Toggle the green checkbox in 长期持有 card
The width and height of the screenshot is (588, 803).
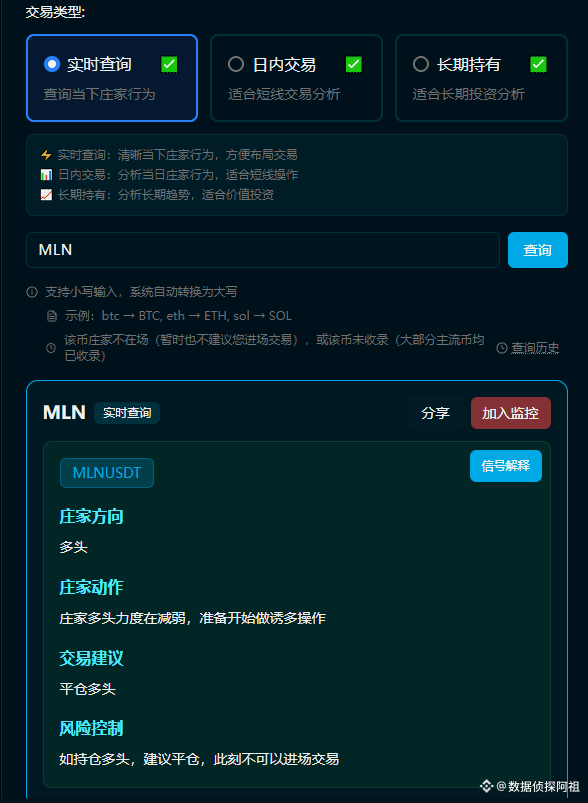tap(538, 65)
